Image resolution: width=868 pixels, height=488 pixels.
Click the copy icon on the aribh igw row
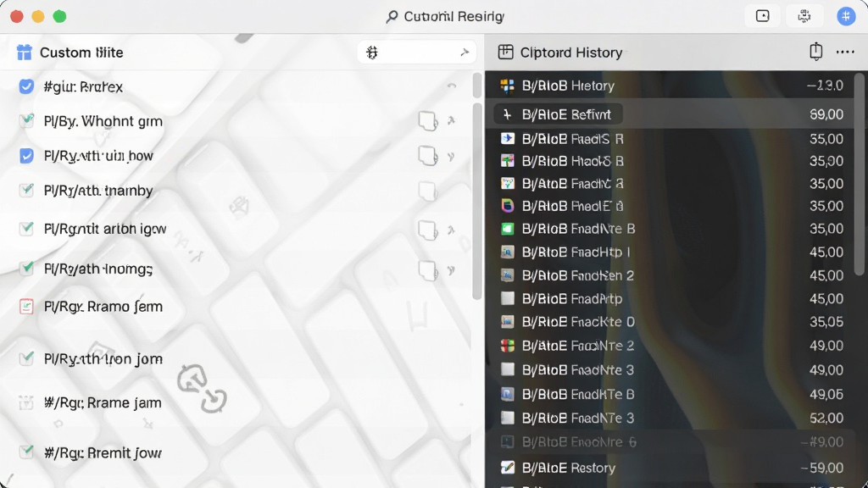[x=427, y=230]
